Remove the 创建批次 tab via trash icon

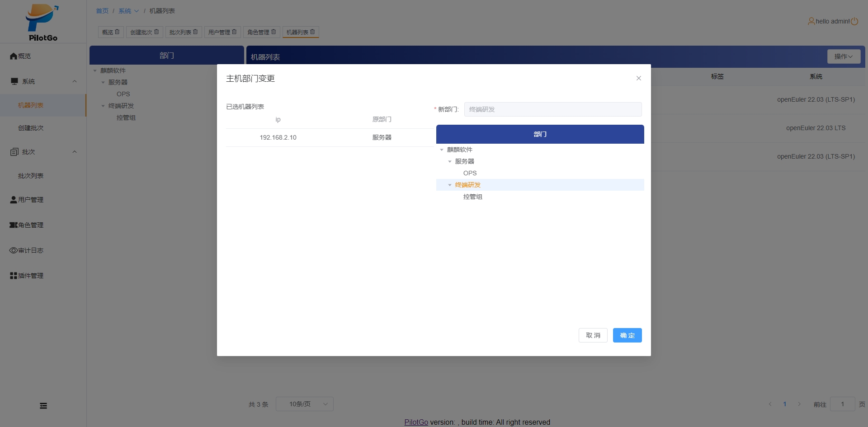(156, 32)
